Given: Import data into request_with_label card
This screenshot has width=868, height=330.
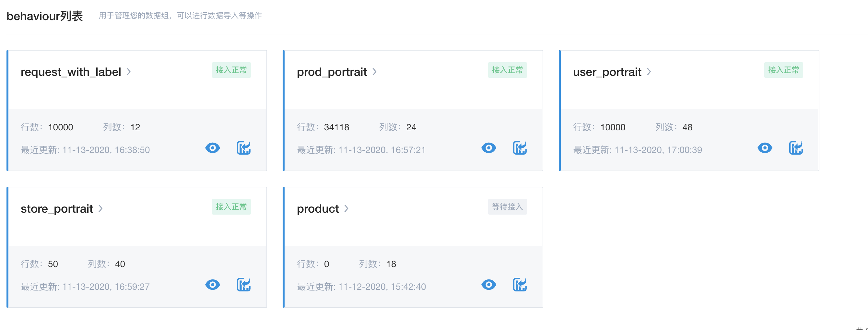Looking at the screenshot, I should [x=244, y=148].
